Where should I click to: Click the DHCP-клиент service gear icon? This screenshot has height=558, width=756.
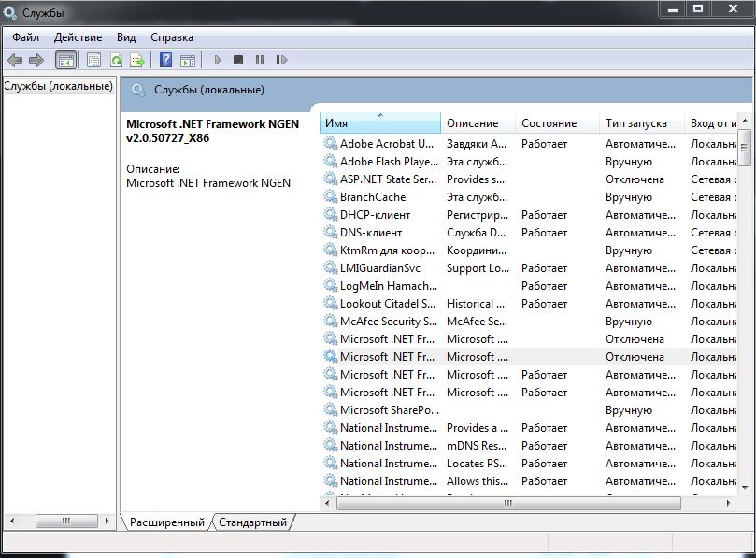click(330, 214)
